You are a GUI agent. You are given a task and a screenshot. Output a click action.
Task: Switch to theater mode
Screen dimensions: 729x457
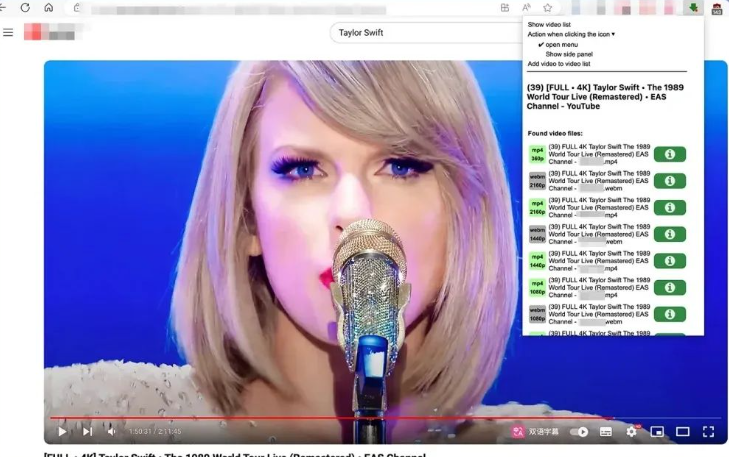[x=683, y=432]
